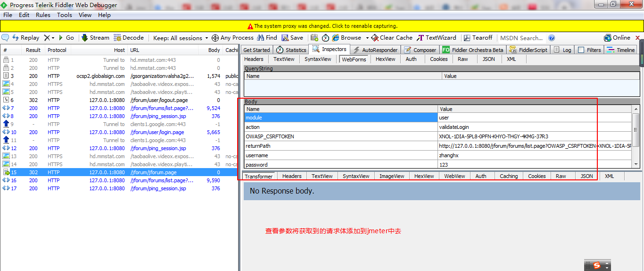Screen dimensions: 644x271
Task: Open Find sessions binoculars tool
Action: click(267, 38)
